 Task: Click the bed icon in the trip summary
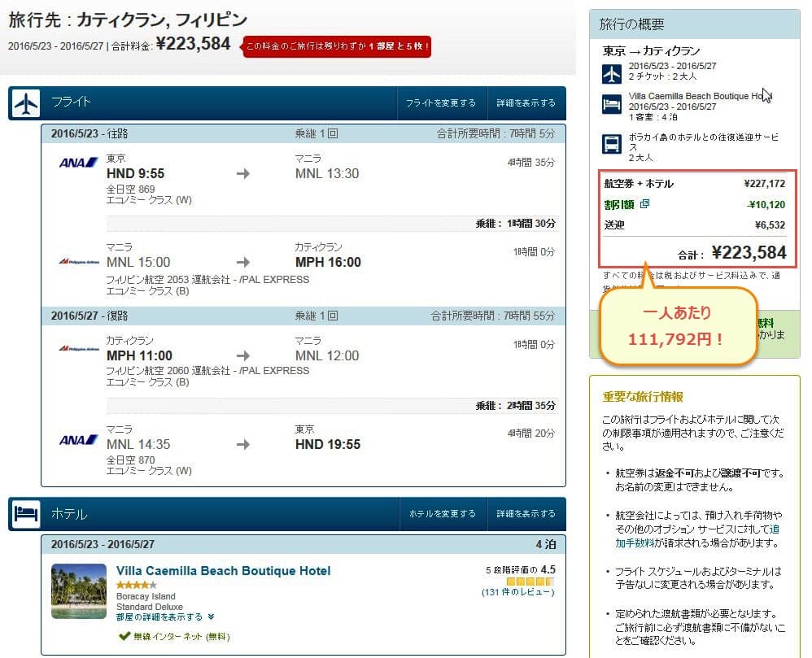(612, 103)
